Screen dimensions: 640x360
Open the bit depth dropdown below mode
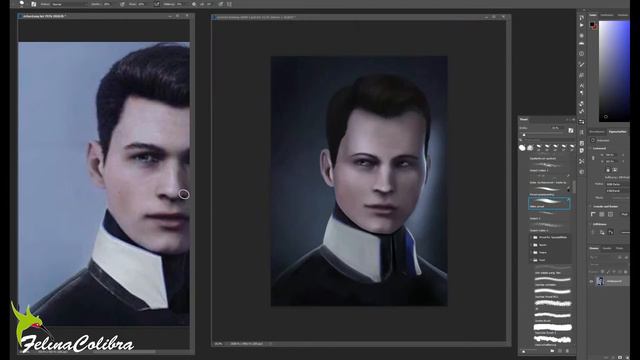click(617, 191)
